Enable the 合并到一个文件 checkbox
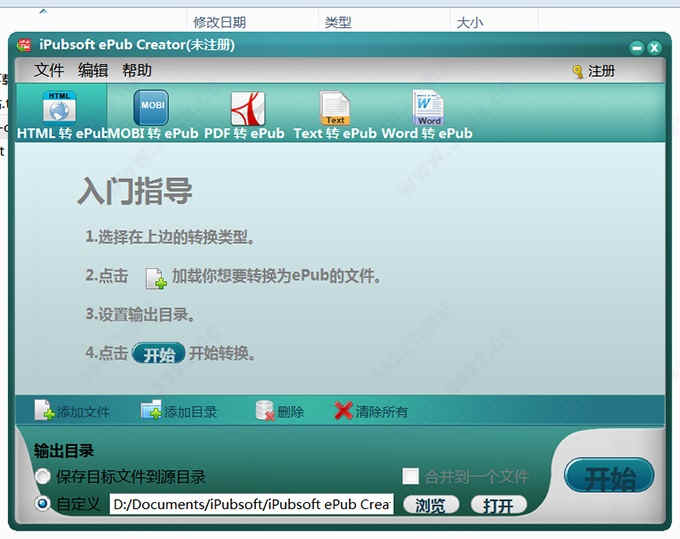The height and width of the screenshot is (539, 680). 410,476
